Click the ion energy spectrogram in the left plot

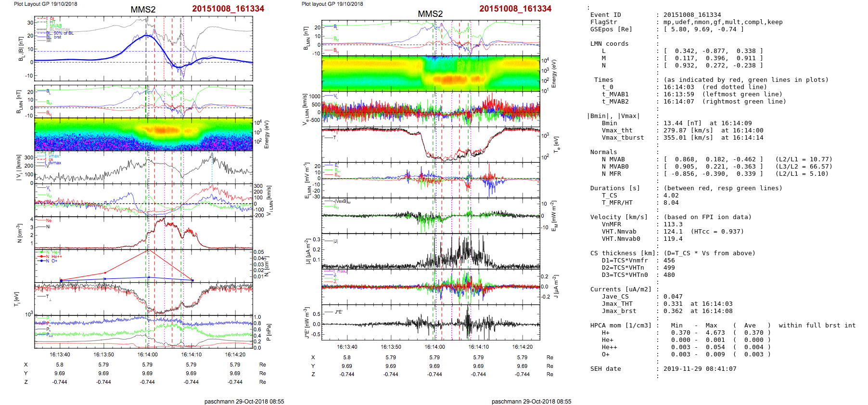click(x=143, y=134)
